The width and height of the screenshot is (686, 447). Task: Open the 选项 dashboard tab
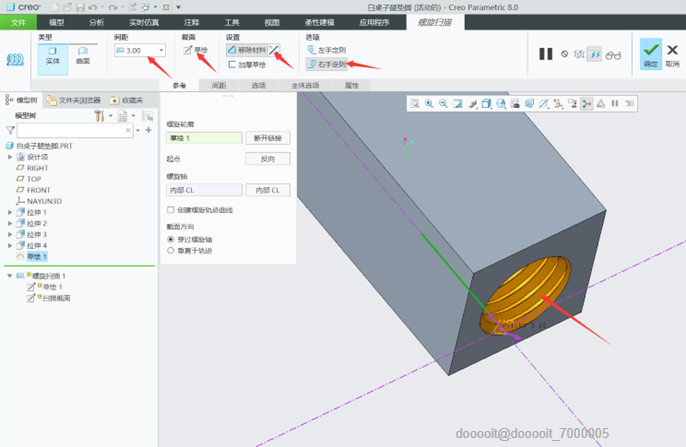click(259, 85)
